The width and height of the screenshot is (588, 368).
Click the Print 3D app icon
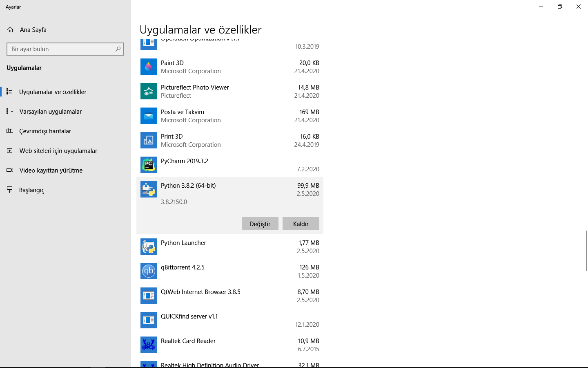pos(149,140)
